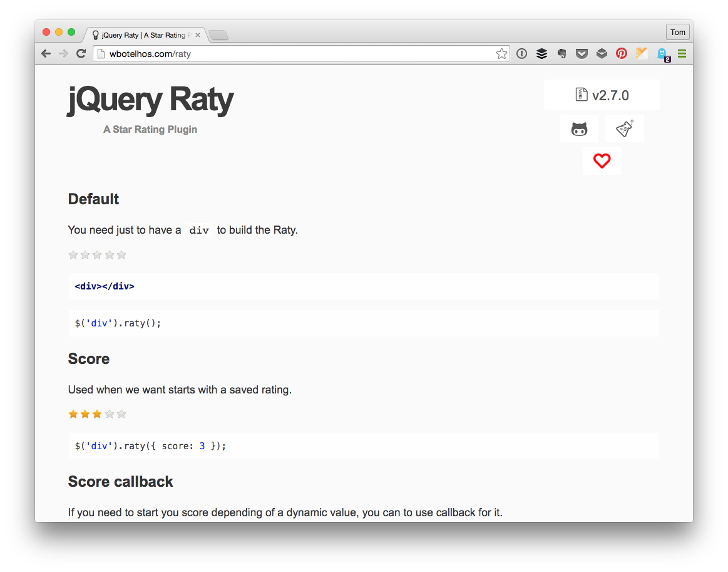The image size is (728, 572).
Task: Open the Ghostery extension showing 2 trackers
Action: tap(662, 53)
